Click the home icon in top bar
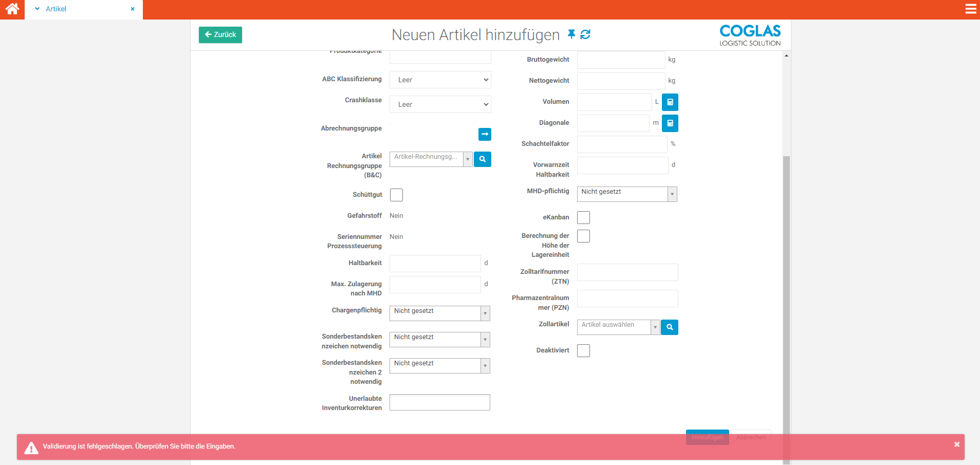 (12, 9)
